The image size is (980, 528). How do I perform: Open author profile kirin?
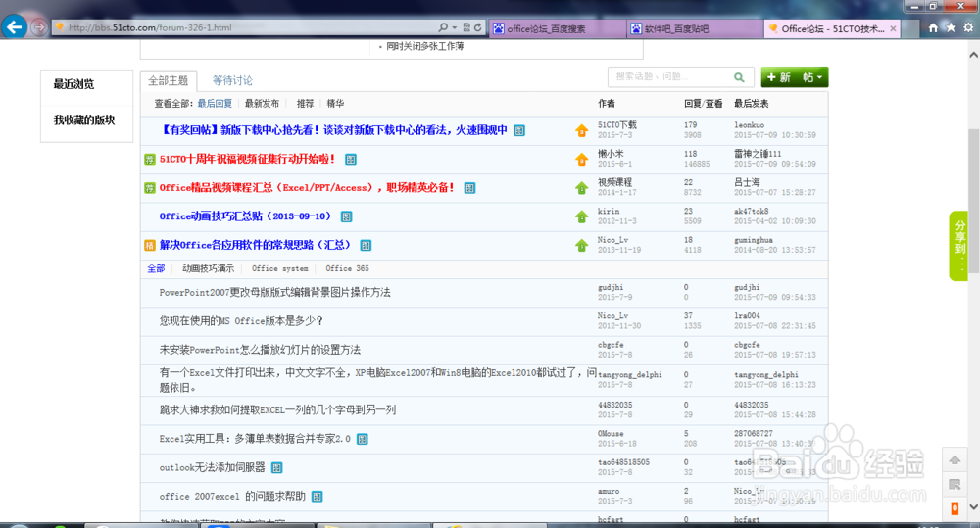(609, 212)
